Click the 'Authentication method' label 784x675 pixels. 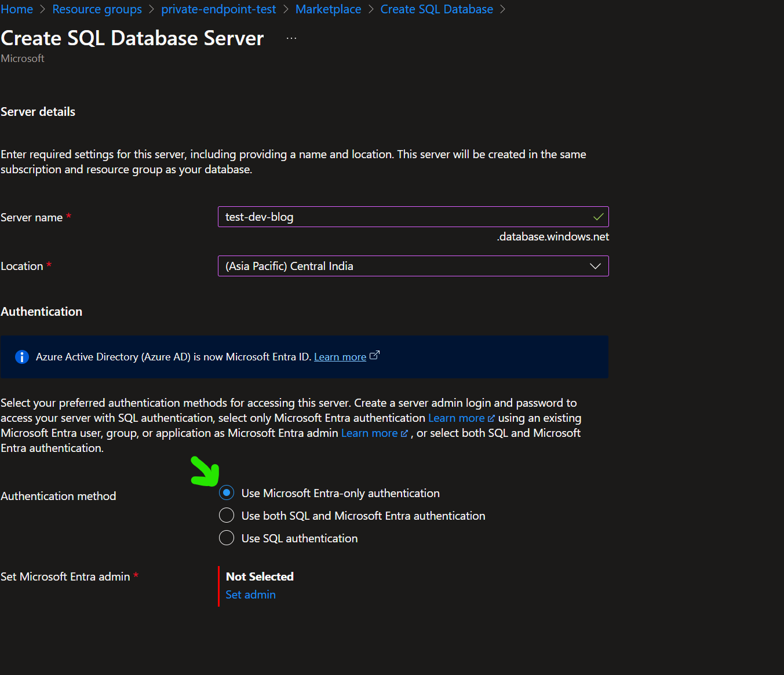click(x=59, y=496)
